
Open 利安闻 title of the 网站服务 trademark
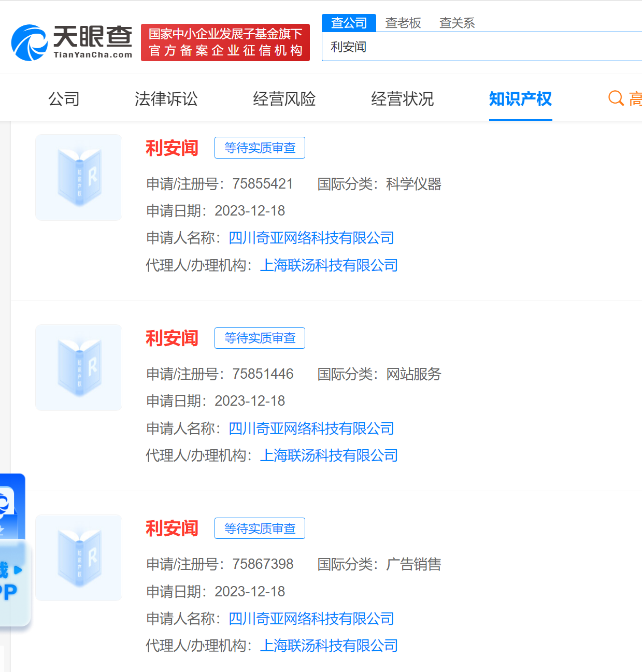pyautogui.click(x=172, y=338)
